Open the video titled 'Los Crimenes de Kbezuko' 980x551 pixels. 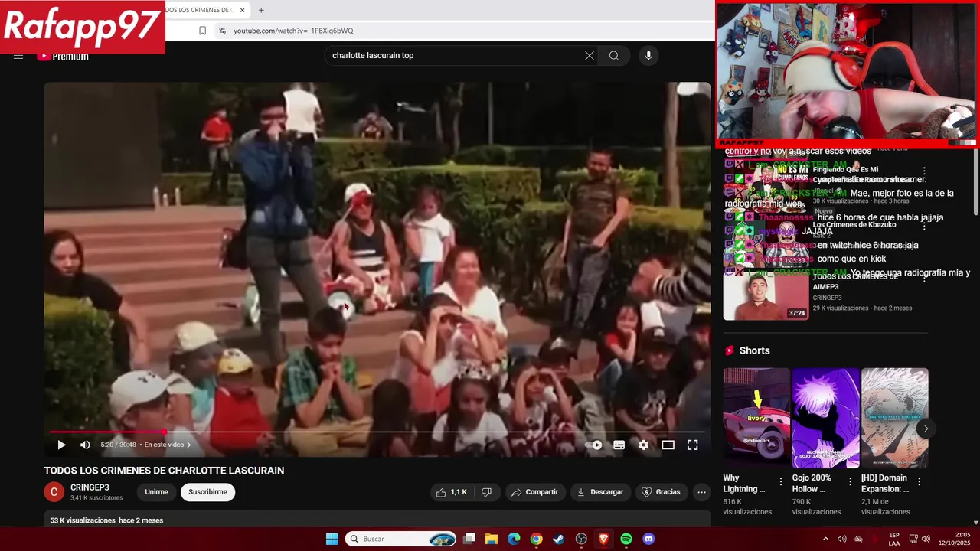click(x=854, y=224)
